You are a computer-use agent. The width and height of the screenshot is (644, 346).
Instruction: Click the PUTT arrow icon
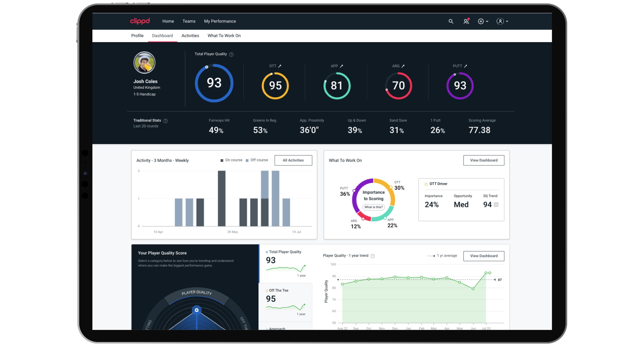[x=465, y=66]
